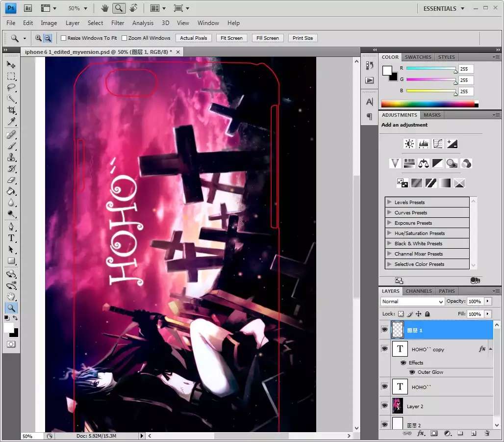Select the Brush tool
Screen dimensions: 504x442
click(x=11, y=146)
